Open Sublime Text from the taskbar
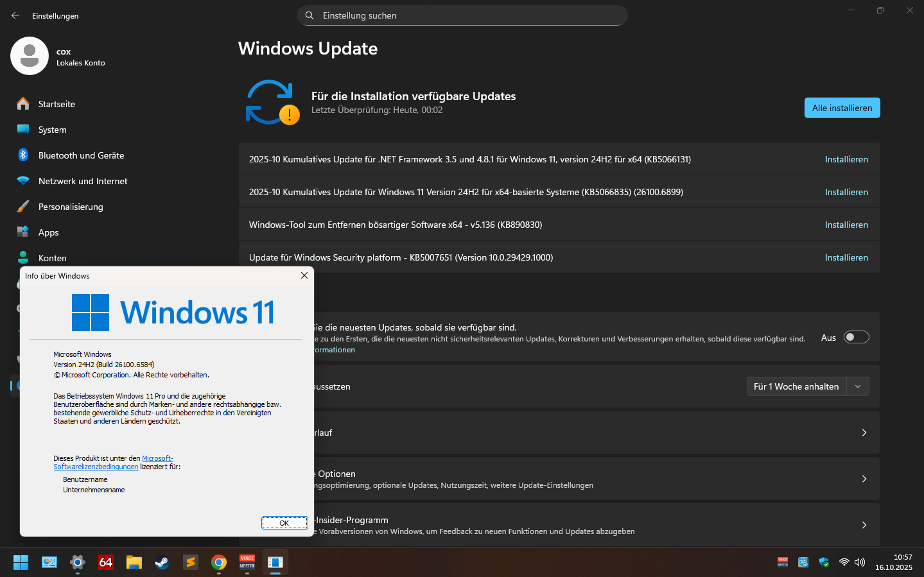 pyautogui.click(x=191, y=562)
